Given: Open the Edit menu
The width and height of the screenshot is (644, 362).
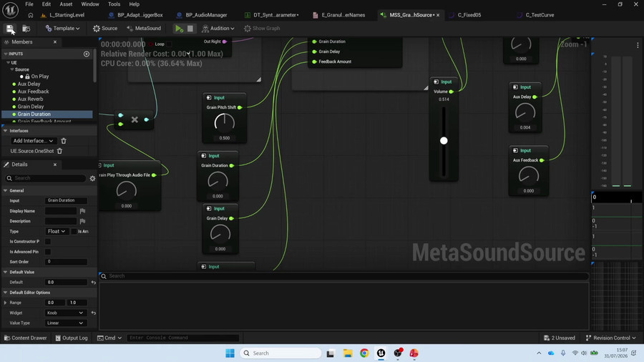Looking at the screenshot, I should 47,4.
